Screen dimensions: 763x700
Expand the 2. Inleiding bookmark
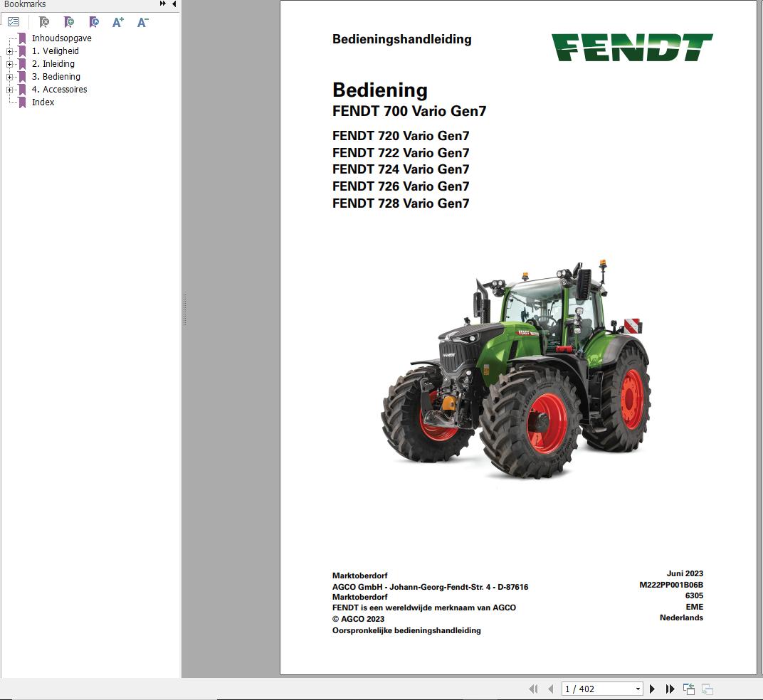click(9, 64)
